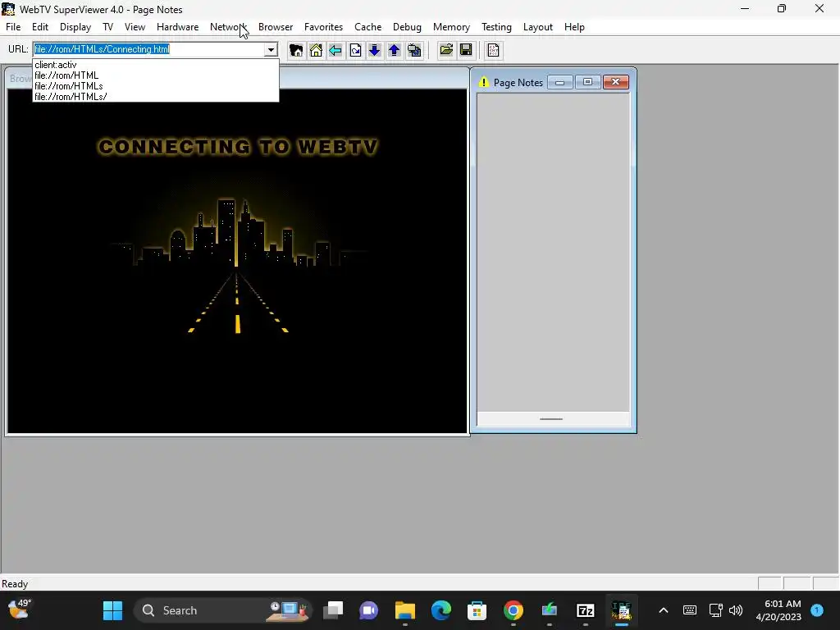Screen dimensions: 840x630
Task: Click the yellow house Home icon
Action: (x=316, y=50)
